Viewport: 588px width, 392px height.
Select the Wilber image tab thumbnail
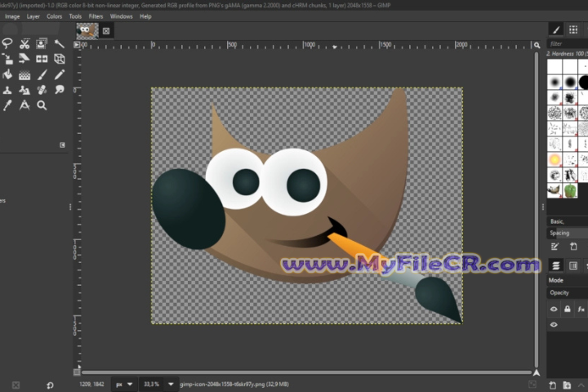tap(87, 31)
